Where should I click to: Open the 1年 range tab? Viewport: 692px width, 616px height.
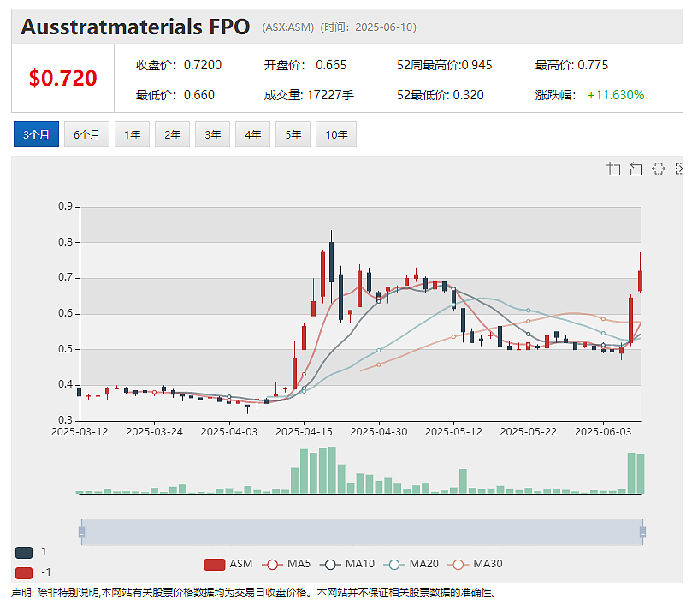click(x=132, y=134)
